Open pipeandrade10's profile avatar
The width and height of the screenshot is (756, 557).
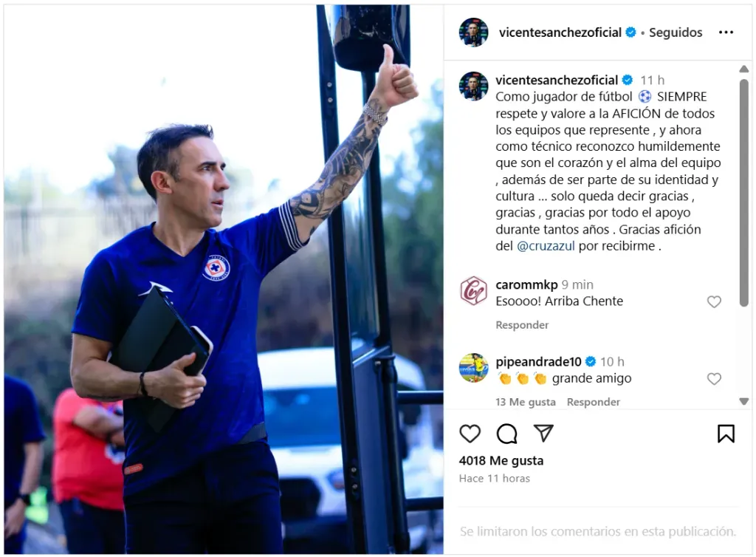(x=473, y=367)
